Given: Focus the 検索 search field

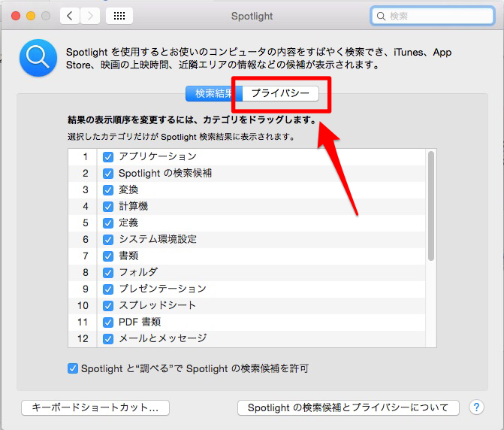Looking at the screenshot, I should [433, 16].
